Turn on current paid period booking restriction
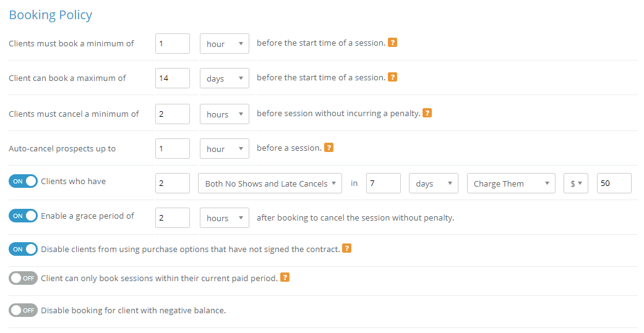The height and width of the screenshot is (333, 644). (23, 278)
